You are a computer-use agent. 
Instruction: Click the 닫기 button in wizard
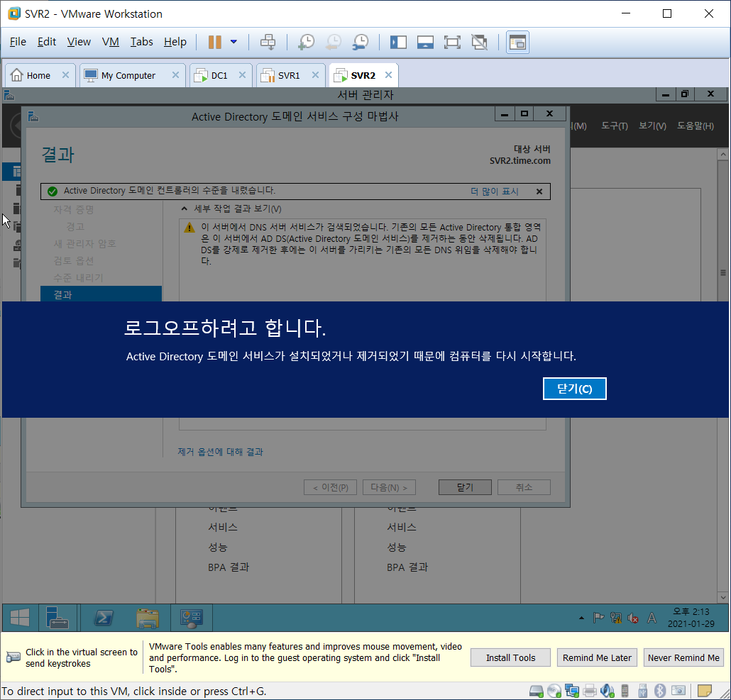(x=465, y=487)
